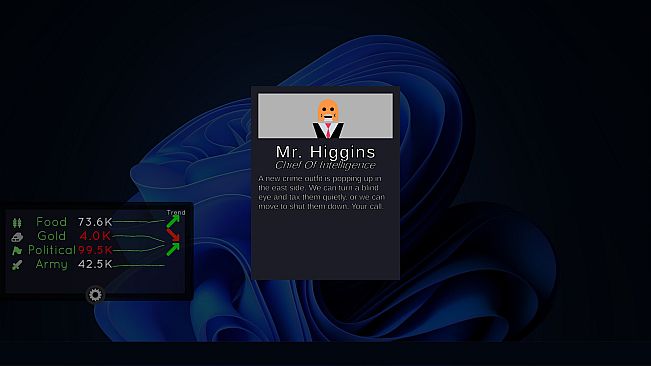Click the red Gold value 4.0K
The image size is (651, 366).
[x=95, y=236]
